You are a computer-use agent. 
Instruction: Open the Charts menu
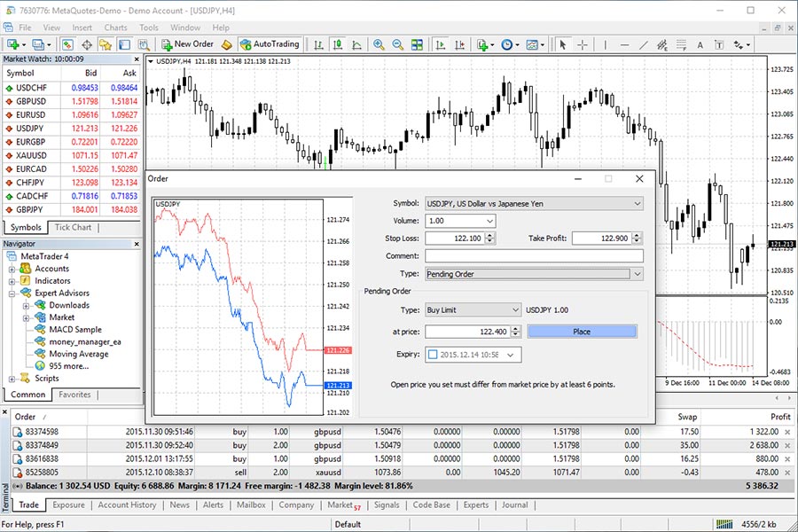pyautogui.click(x=115, y=27)
